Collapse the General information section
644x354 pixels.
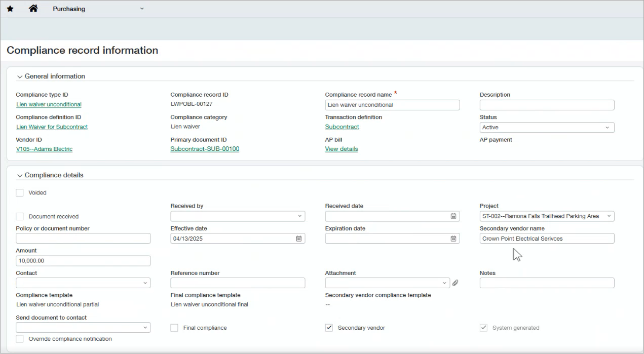[x=19, y=76]
